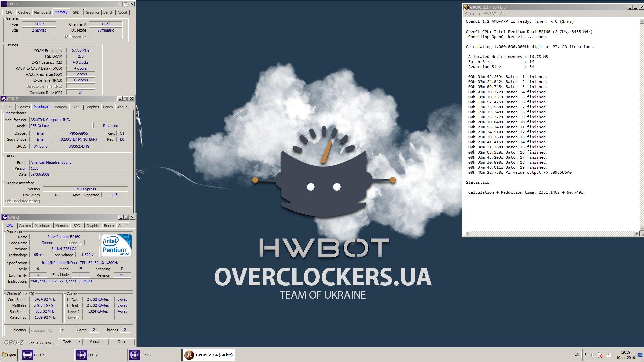Open the volume speaker tray icon
This screenshot has width=644, height=362.
point(593,355)
